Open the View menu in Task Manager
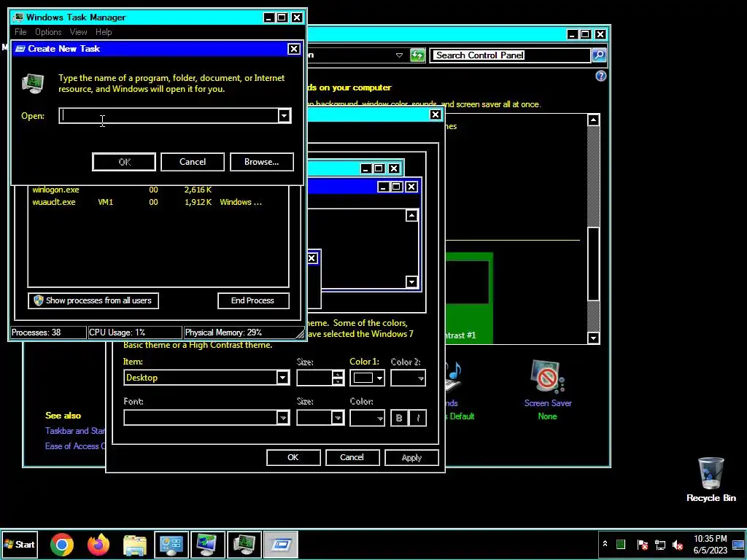 click(x=78, y=32)
